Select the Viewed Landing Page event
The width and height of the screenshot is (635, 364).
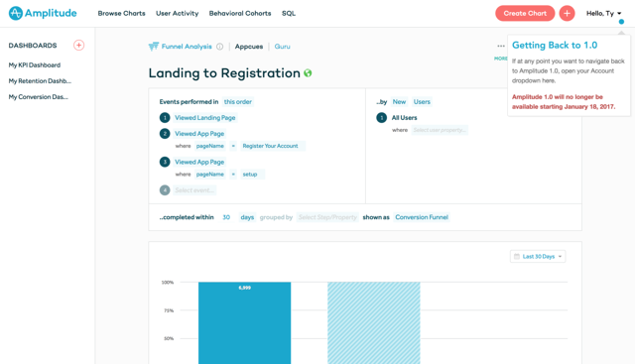[205, 118]
